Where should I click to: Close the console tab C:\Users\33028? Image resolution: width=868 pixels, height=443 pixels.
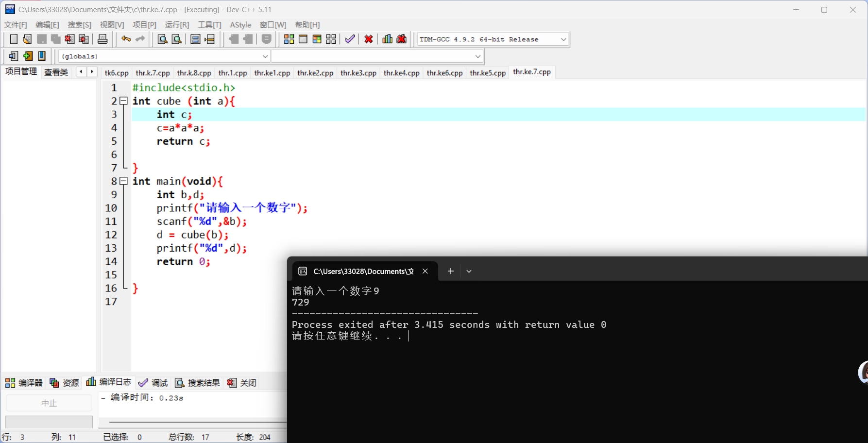pos(425,271)
